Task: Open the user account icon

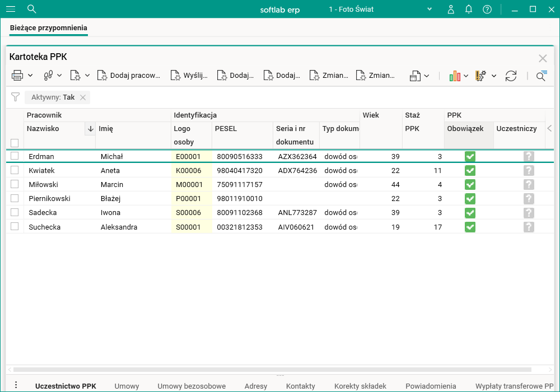Action: pyautogui.click(x=451, y=9)
